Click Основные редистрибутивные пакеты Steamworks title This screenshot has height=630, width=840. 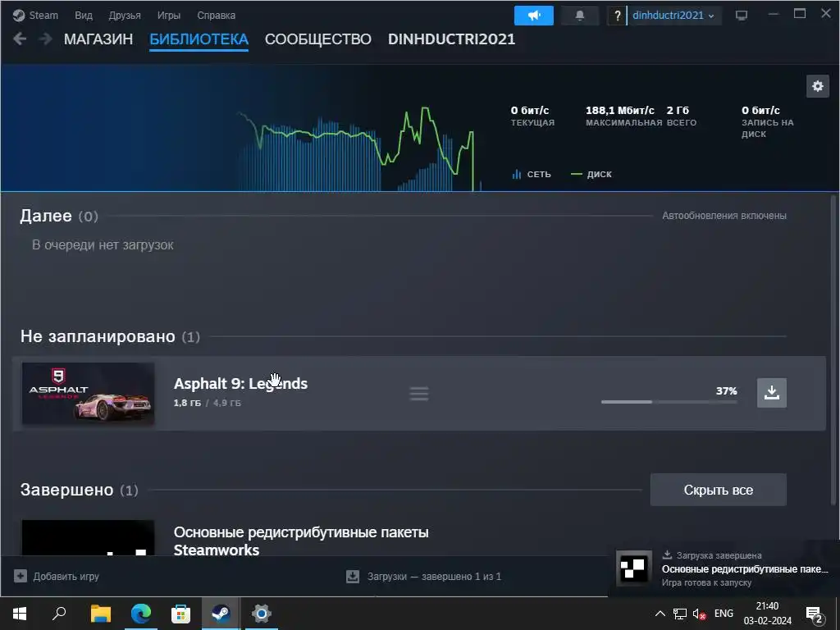301,541
